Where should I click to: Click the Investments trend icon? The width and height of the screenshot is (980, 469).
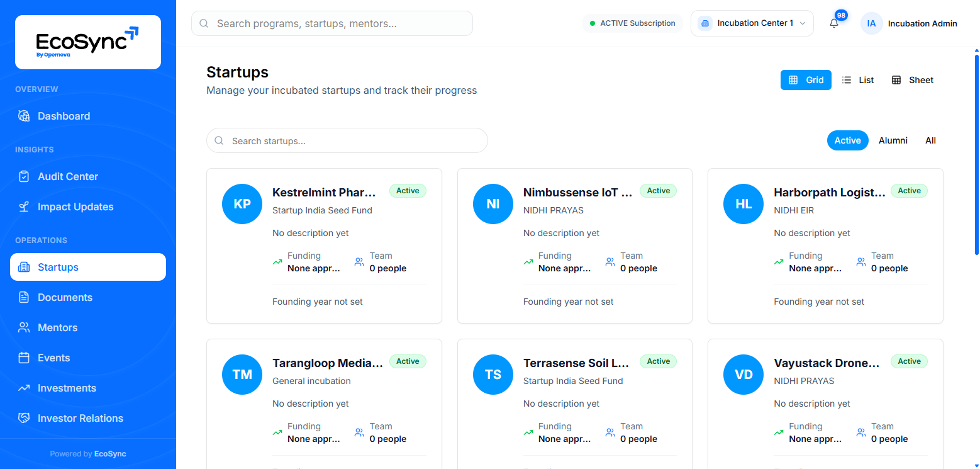pos(24,388)
